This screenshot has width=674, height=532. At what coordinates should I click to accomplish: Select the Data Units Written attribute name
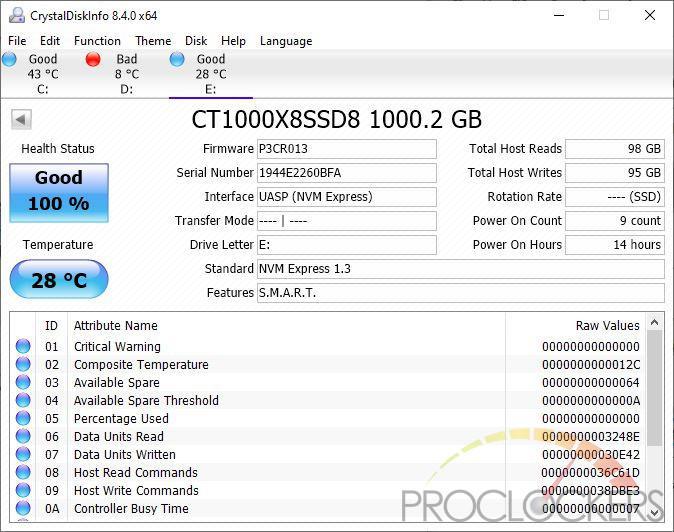tap(125, 455)
